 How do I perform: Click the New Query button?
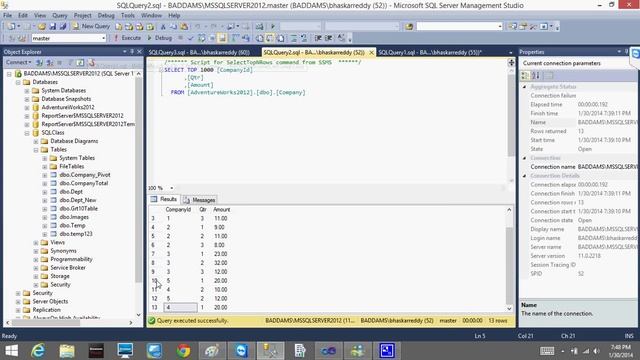click(91, 27)
